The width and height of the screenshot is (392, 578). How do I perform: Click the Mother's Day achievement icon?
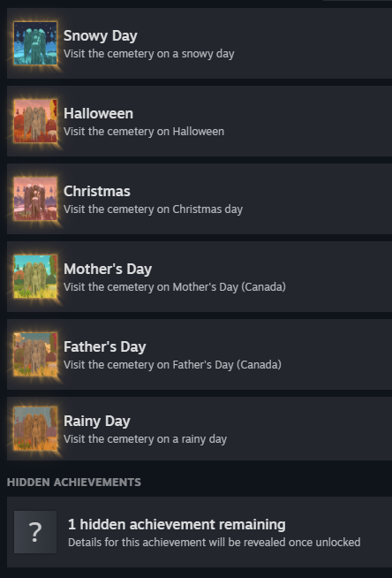tap(35, 277)
